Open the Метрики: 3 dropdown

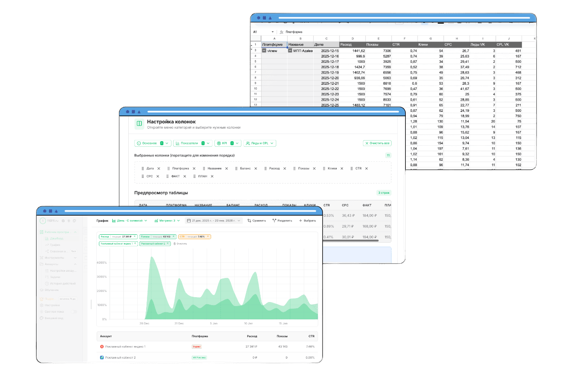(x=167, y=220)
